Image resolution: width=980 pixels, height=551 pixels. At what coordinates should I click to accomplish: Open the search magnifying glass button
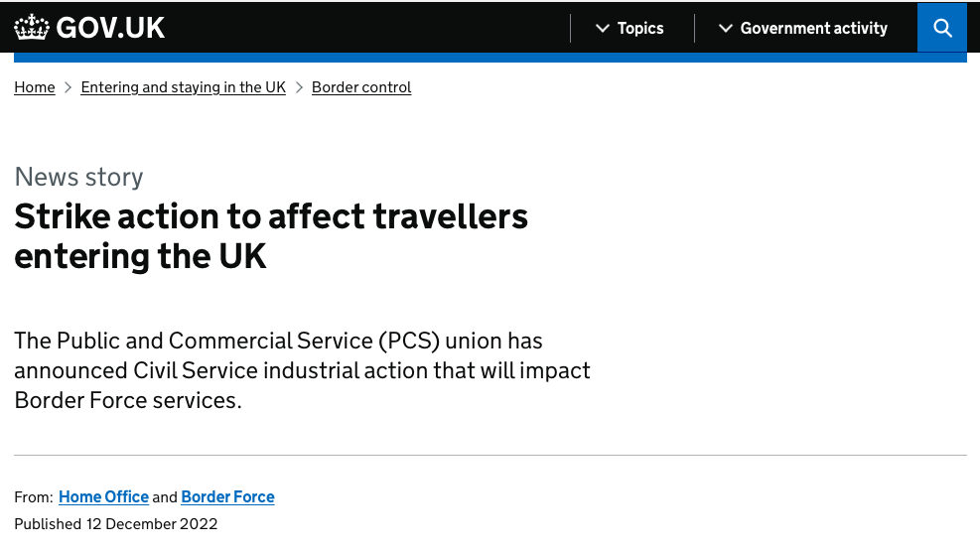tap(942, 28)
